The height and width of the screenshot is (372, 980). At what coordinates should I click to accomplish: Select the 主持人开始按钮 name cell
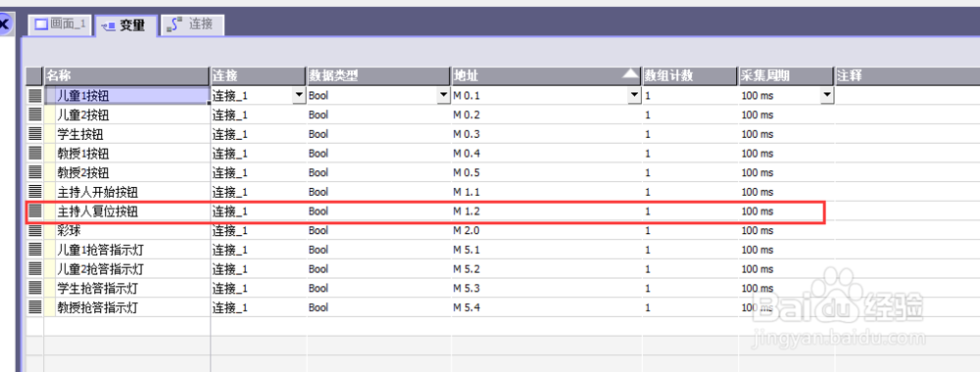[126, 192]
